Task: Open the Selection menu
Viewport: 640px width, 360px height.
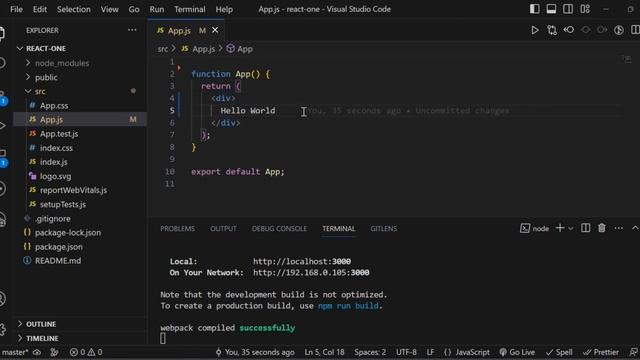Action: 74,9
